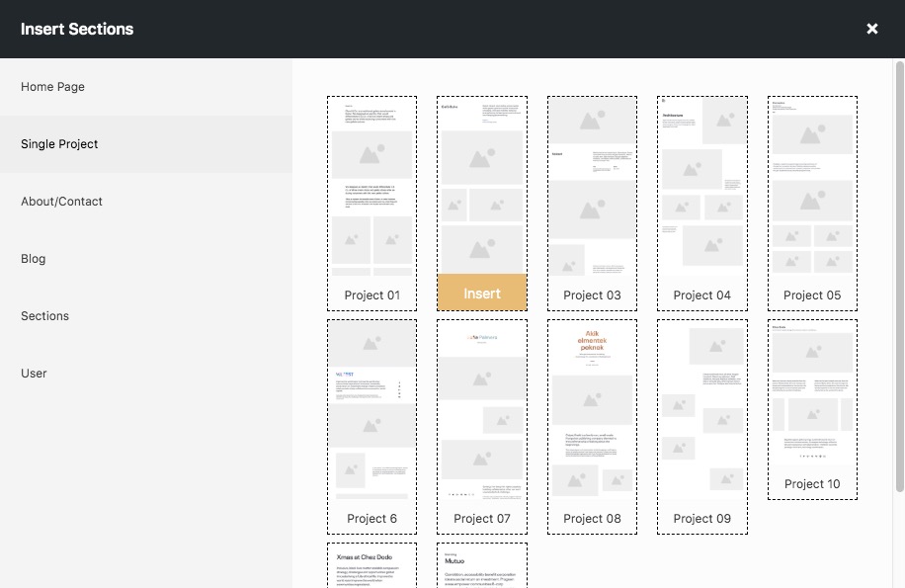Select the Single Project category
Image resolution: width=905 pixels, height=588 pixels.
coord(146,143)
